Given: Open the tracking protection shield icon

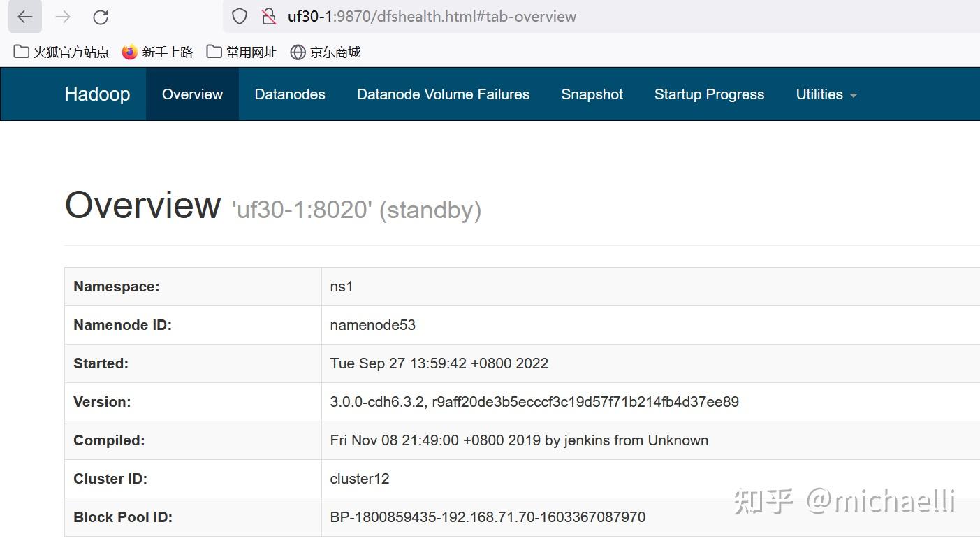Looking at the screenshot, I should [238, 16].
